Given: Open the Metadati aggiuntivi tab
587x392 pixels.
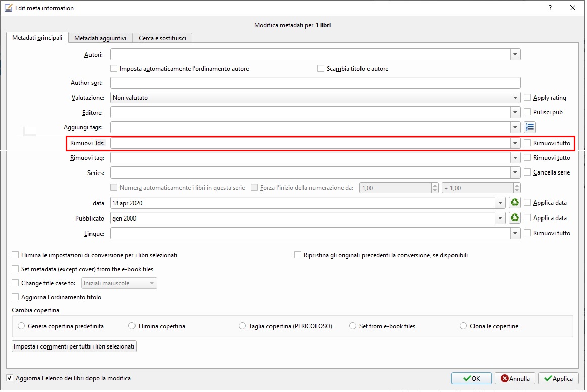Looking at the screenshot, I should [100, 38].
